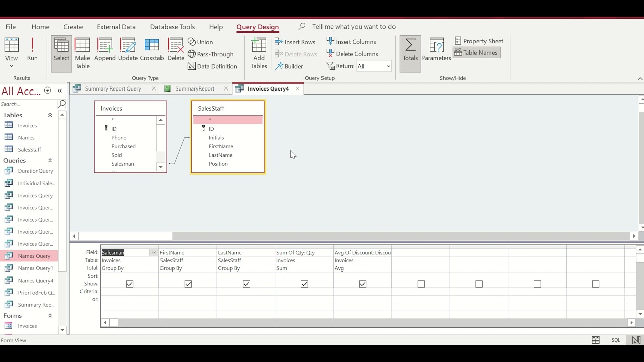Switch to SQL View in status bar
Screen dimensions: 644x362
[616, 340]
